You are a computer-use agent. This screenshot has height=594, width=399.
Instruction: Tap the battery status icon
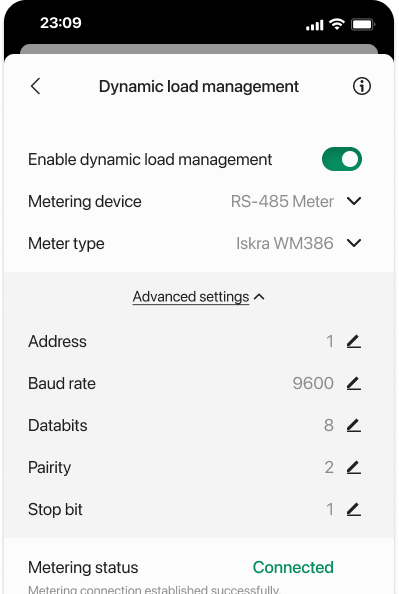point(363,25)
